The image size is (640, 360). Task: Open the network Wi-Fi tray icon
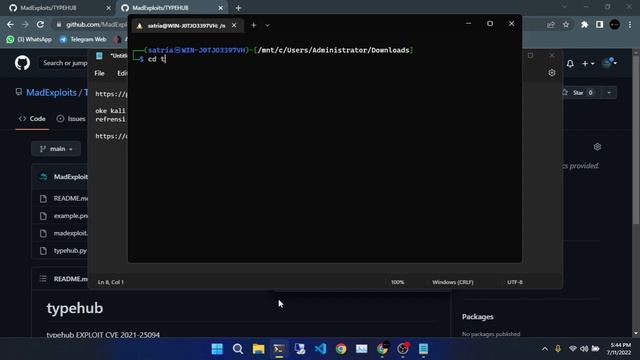[573, 349]
